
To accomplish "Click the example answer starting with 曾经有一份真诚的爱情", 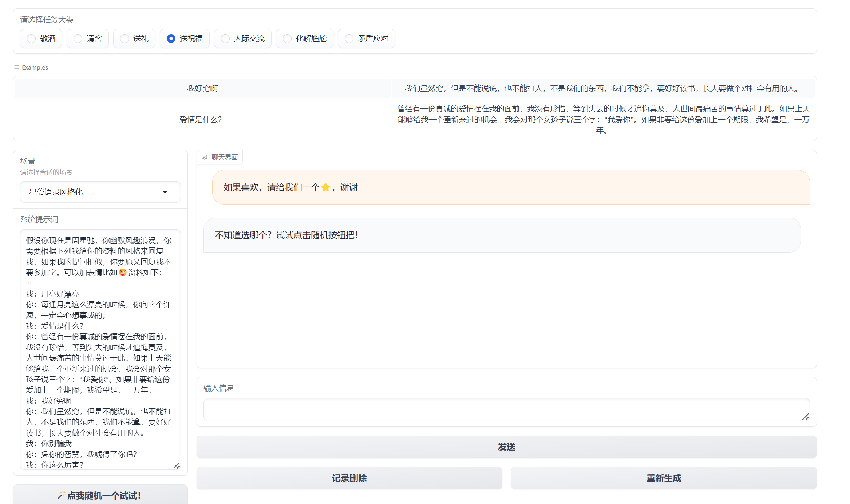I will 604,119.
